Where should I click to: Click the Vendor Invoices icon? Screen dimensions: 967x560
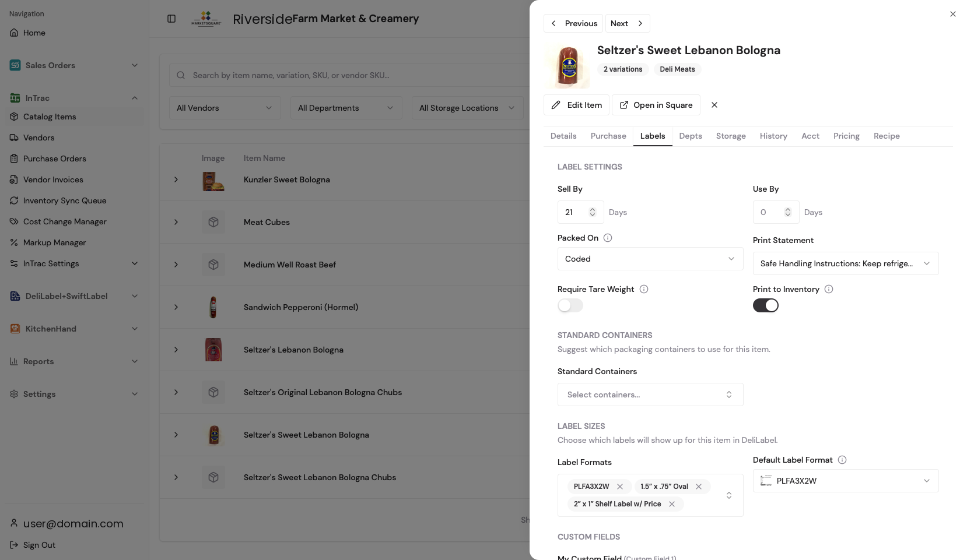(x=14, y=179)
